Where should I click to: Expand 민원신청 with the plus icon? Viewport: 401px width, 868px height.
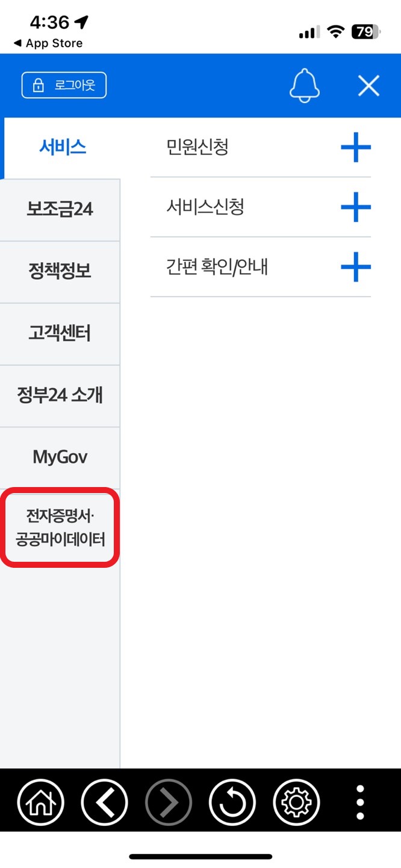[356, 148]
